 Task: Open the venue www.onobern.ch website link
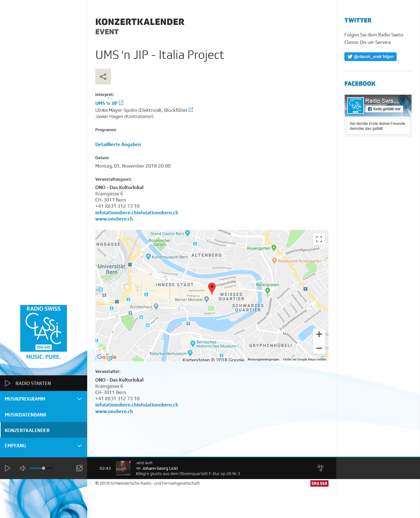(x=114, y=219)
